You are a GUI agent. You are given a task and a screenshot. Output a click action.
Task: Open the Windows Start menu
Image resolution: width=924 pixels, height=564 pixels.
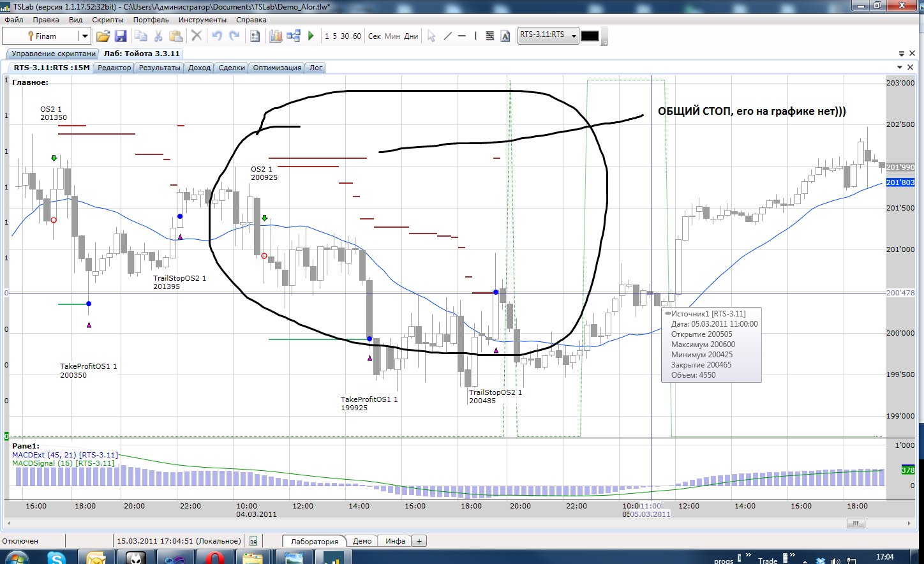tap(17, 558)
